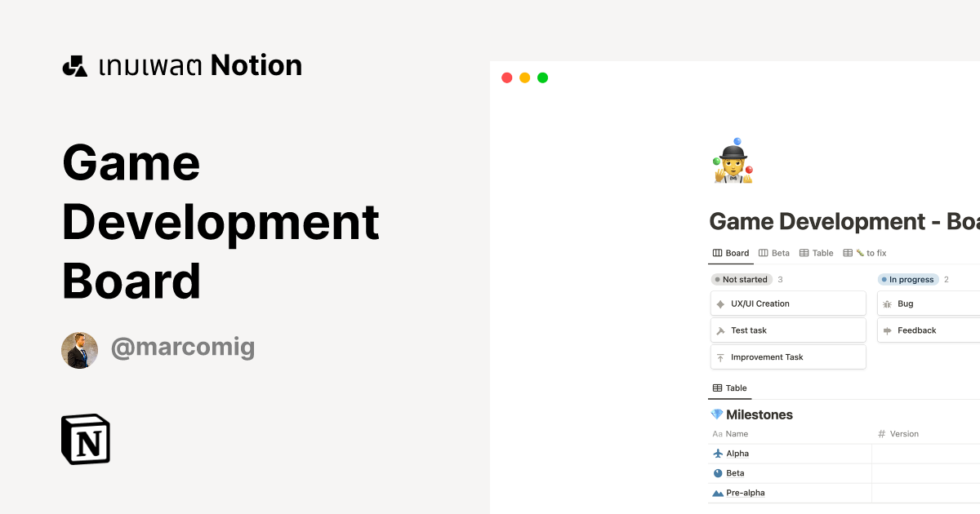The width and height of the screenshot is (980, 514).
Task: Click the pencil icon in the to fix tab
Action: coord(860,252)
